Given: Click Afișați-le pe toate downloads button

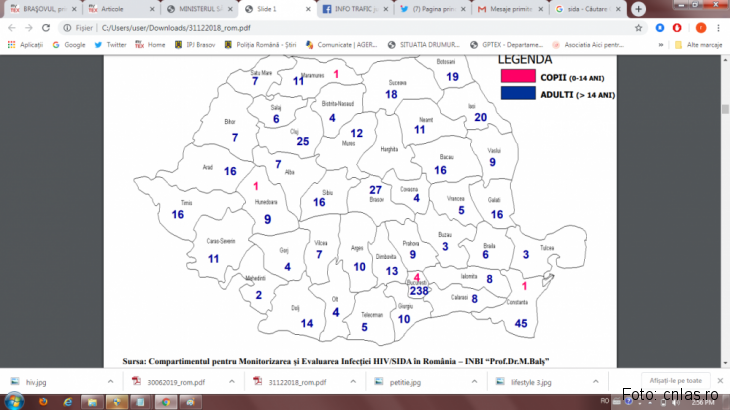Looking at the screenshot, I should [676, 381].
